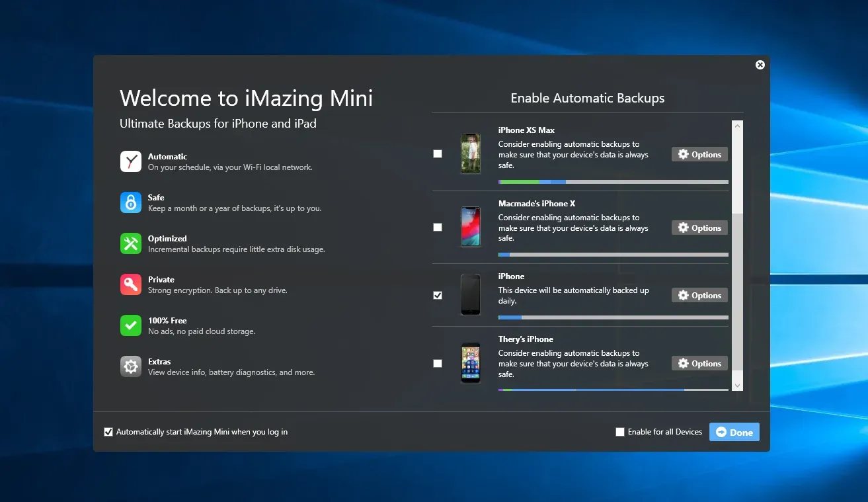Check the backup box for Macmade's iPhone X
The image size is (868, 502).
click(x=437, y=227)
